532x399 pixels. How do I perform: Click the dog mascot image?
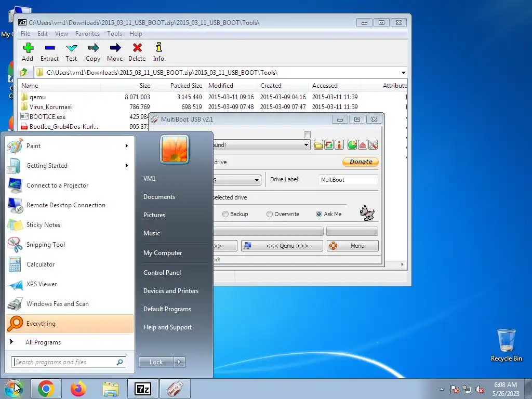click(367, 212)
